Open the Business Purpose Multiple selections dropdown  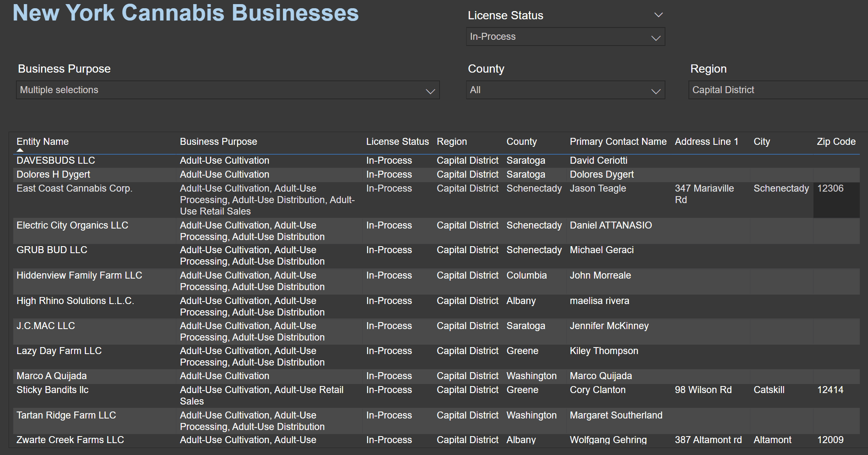pos(228,90)
